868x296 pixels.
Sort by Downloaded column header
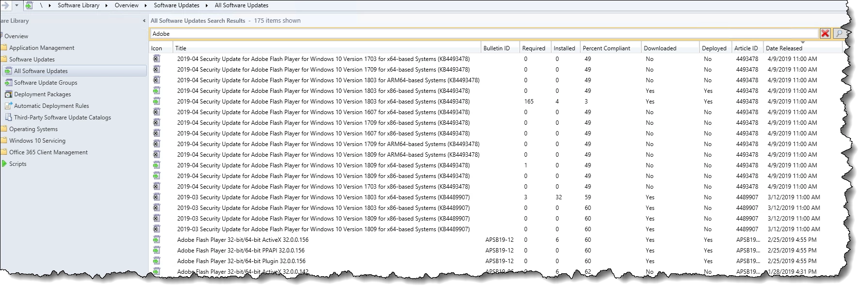pyautogui.click(x=670, y=48)
